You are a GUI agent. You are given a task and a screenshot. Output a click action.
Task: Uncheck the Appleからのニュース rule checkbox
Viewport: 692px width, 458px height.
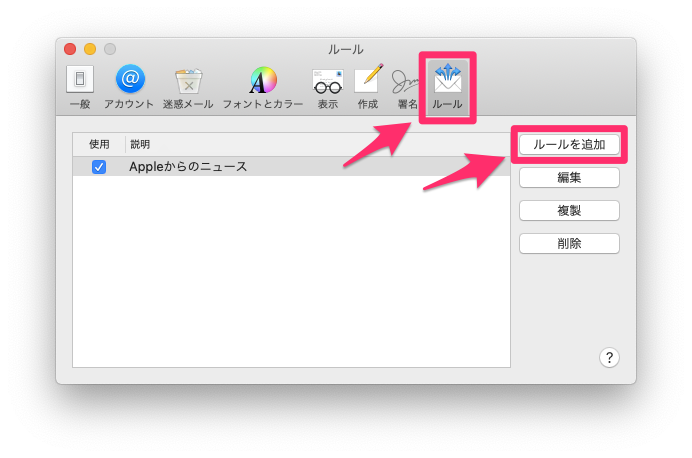pyautogui.click(x=99, y=167)
